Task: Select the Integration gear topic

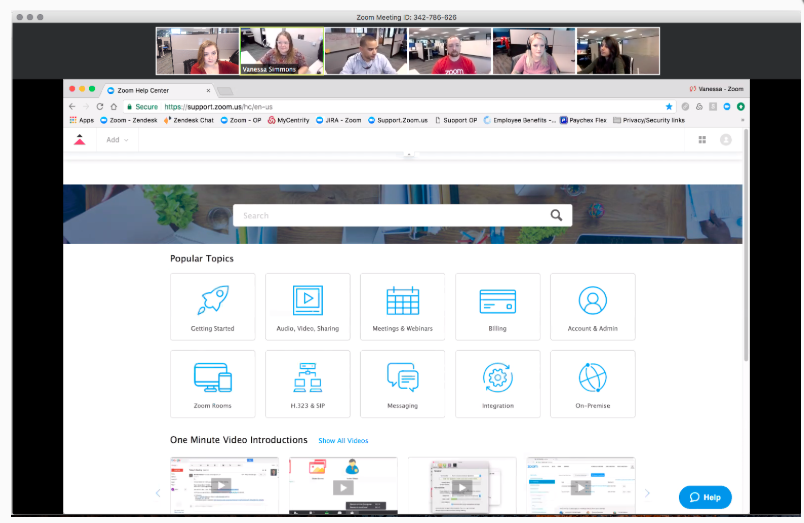Action: (497, 383)
